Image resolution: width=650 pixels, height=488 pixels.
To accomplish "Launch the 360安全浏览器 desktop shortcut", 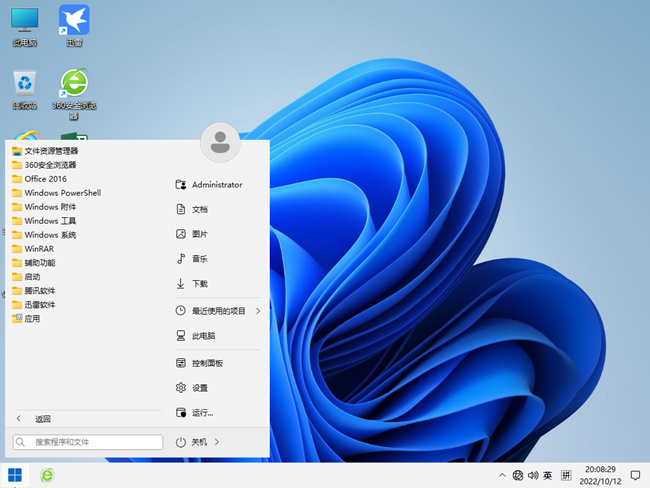I will click(x=74, y=93).
